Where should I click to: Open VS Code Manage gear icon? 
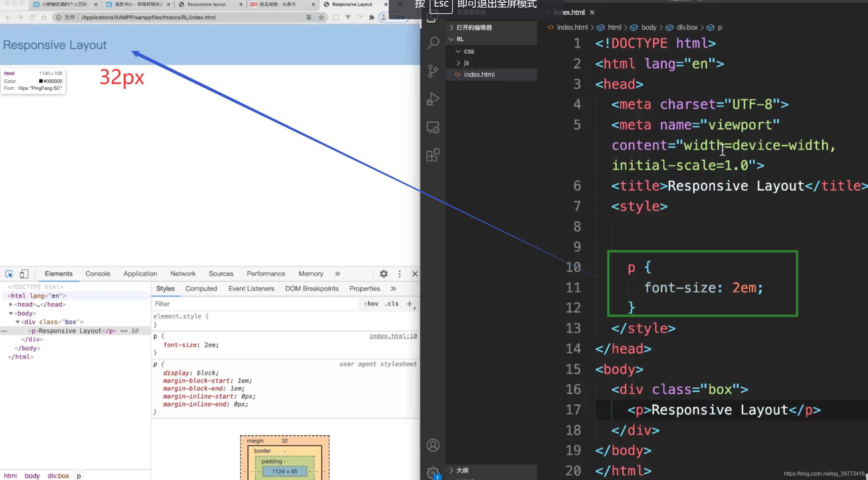coord(433,473)
